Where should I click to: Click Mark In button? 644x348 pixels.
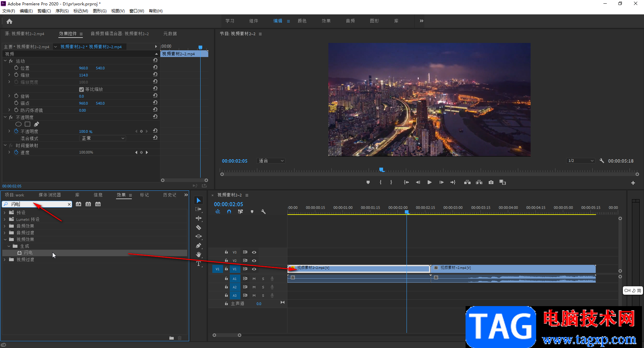click(x=380, y=182)
